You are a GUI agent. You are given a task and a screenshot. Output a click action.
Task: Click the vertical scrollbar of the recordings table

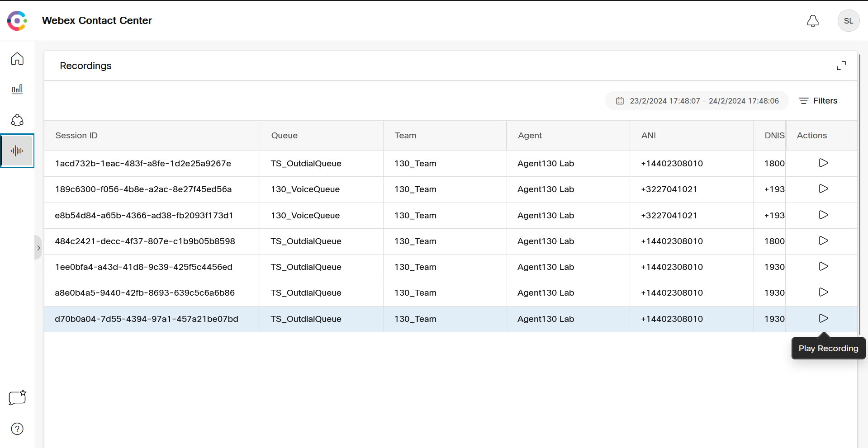click(859, 194)
